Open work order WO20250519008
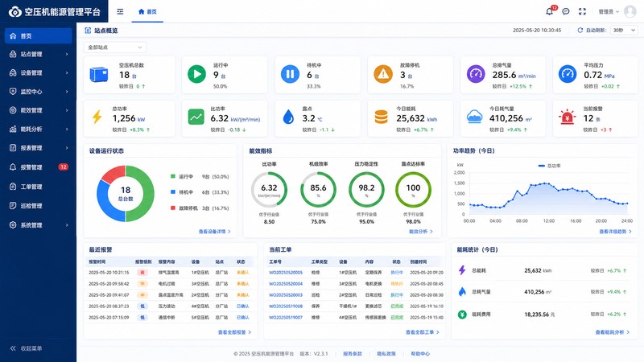This screenshot has height=362, width=644. pos(286,306)
